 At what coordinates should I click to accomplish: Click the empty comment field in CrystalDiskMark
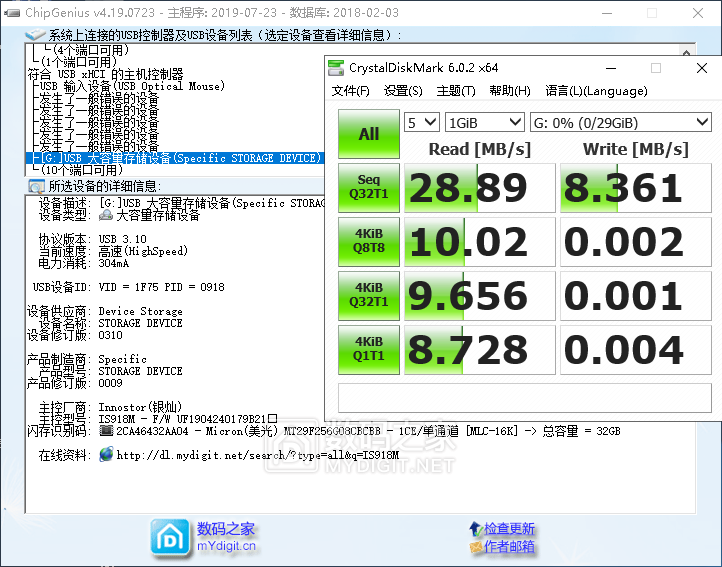tap(525, 397)
